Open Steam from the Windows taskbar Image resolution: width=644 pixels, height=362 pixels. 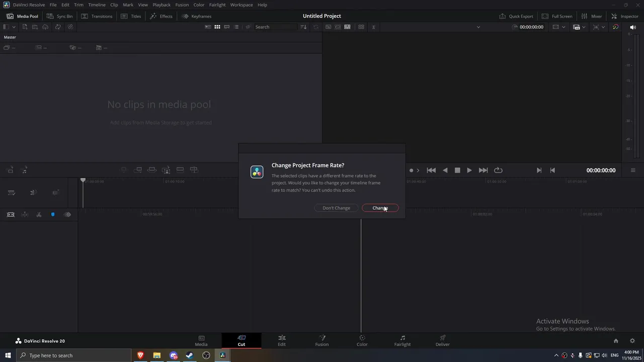coord(190,355)
